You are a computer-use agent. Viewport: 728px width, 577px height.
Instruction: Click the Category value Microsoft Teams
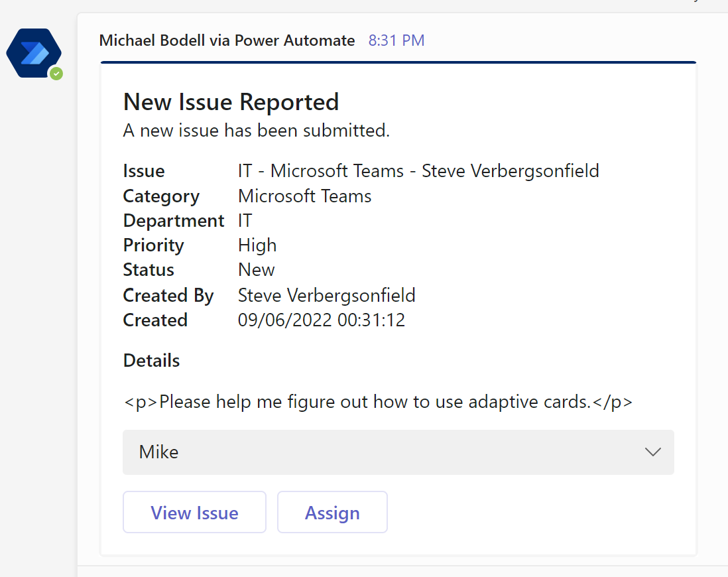tap(304, 196)
